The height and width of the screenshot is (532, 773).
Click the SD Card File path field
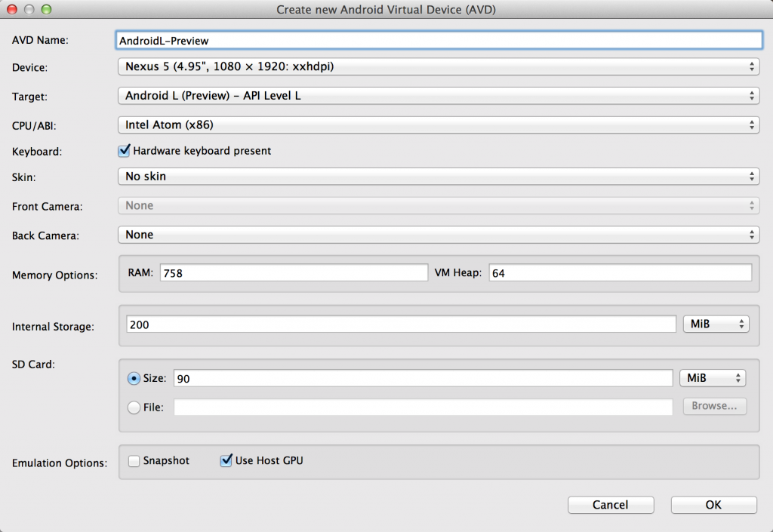tap(423, 407)
